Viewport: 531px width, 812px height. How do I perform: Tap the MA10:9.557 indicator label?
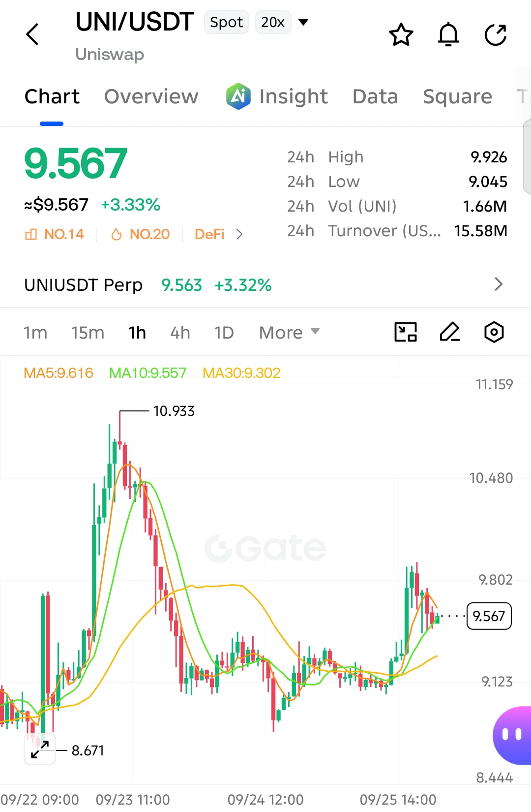[x=147, y=373]
